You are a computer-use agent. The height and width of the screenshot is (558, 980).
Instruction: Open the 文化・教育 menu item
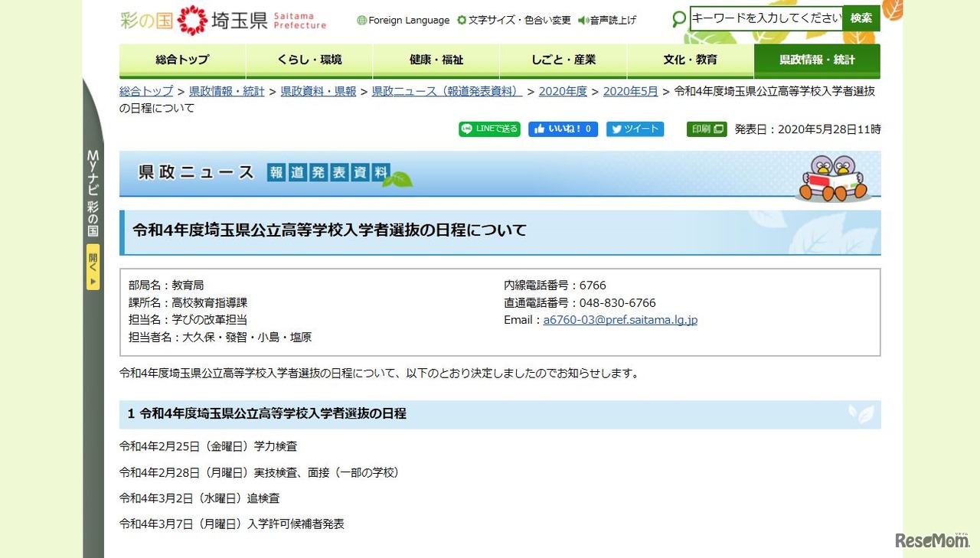point(690,61)
